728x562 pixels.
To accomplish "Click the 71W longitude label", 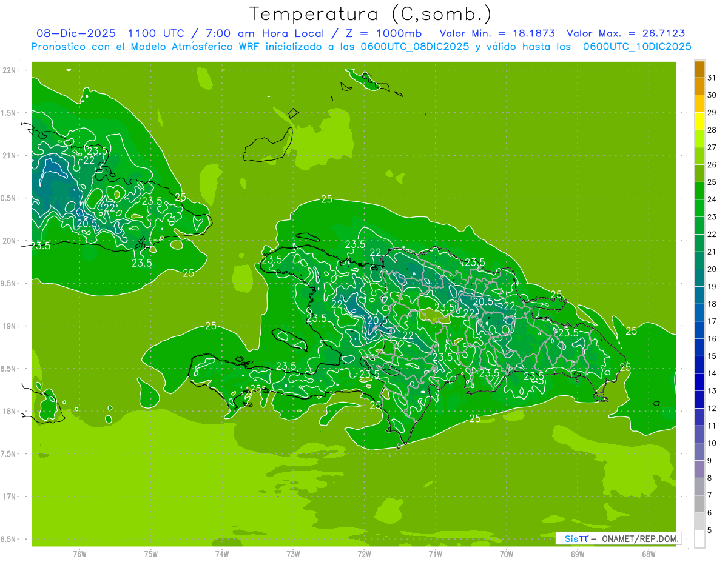I will [435, 554].
